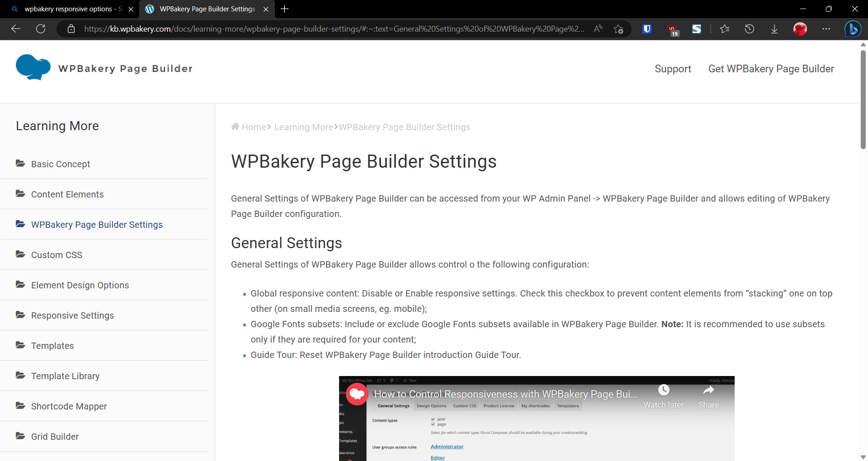The width and height of the screenshot is (868, 461).
Task: Open the user profile avatar
Action: point(800,29)
